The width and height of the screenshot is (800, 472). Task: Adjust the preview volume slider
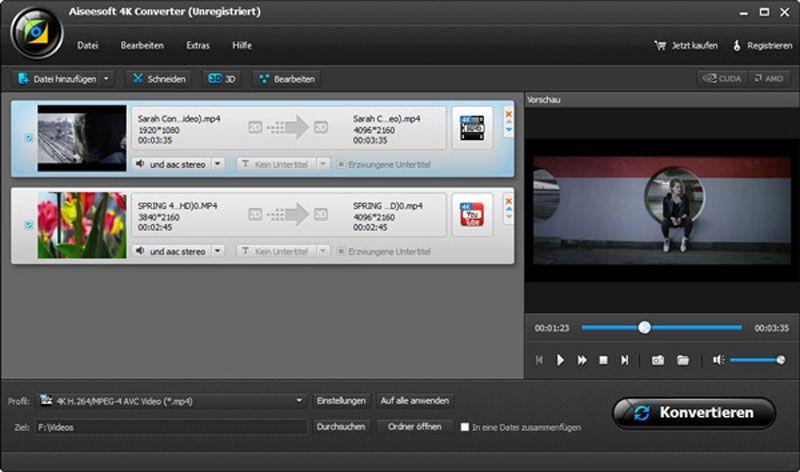pyautogui.click(x=757, y=360)
